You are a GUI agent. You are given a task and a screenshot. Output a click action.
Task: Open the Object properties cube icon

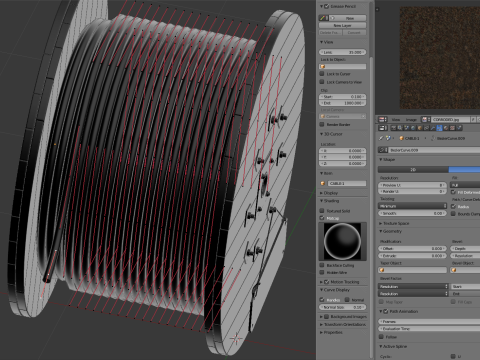(x=420, y=128)
